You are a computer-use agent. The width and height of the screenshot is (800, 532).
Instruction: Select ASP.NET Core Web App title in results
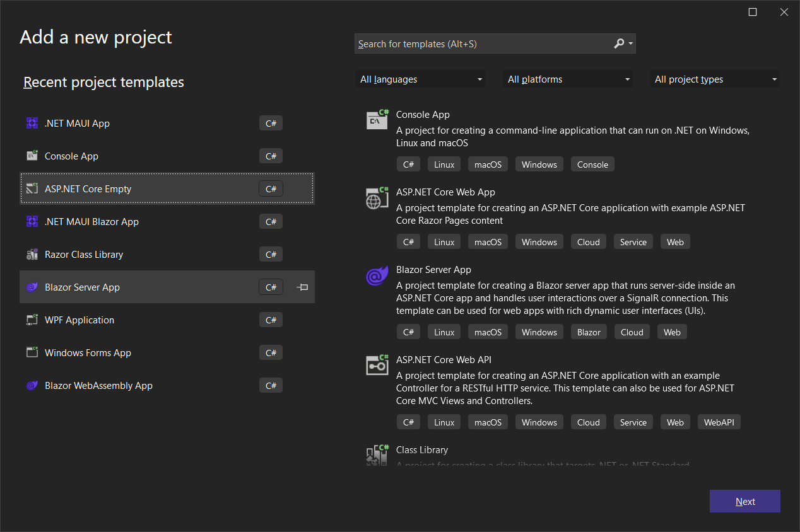point(445,192)
